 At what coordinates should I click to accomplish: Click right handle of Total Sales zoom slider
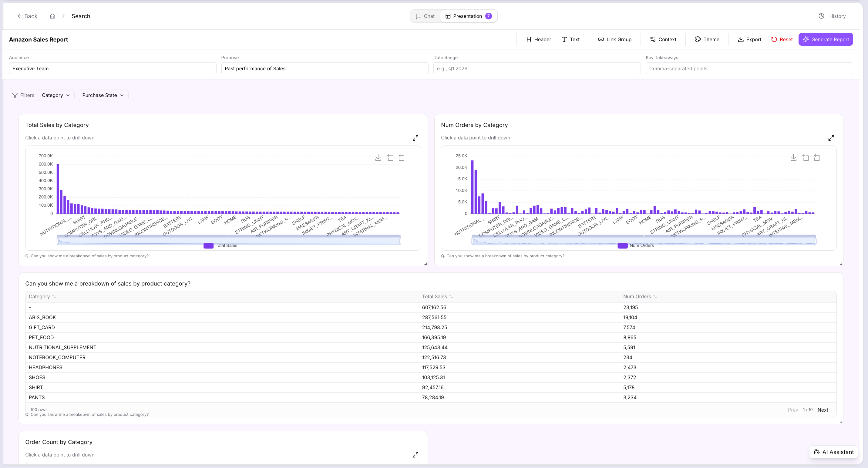(400, 241)
